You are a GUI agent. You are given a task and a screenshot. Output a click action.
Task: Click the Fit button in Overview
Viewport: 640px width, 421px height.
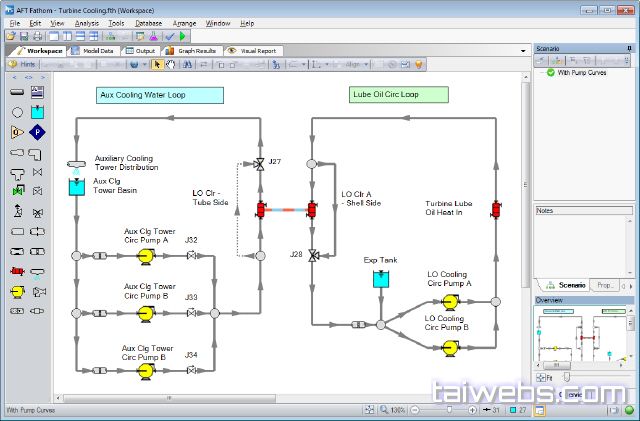(x=545, y=377)
